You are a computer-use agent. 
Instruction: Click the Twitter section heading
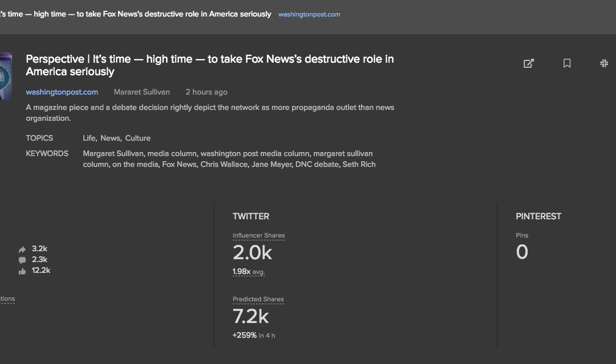(x=251, y=216)
